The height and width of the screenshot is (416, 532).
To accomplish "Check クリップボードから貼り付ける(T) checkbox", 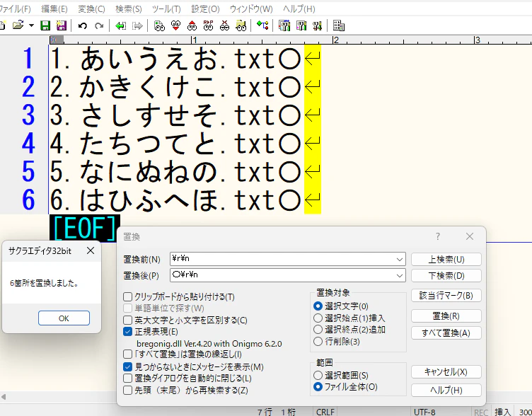I will pyautogui.click(x=127, y=297).
